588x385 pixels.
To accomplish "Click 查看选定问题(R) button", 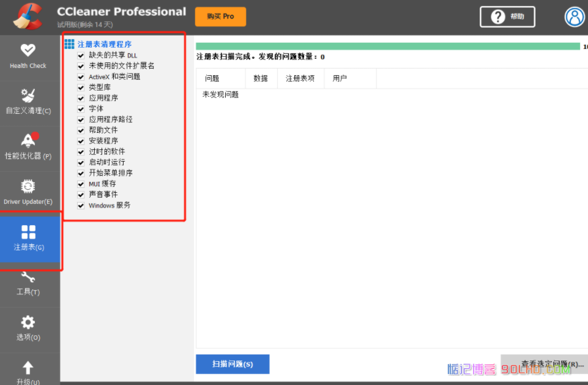I will click(544, 364).
